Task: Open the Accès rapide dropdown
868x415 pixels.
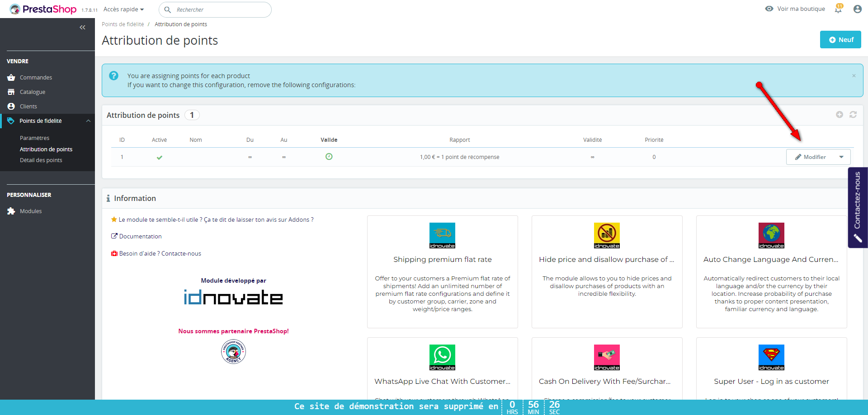Action: [x=123, y=9]
